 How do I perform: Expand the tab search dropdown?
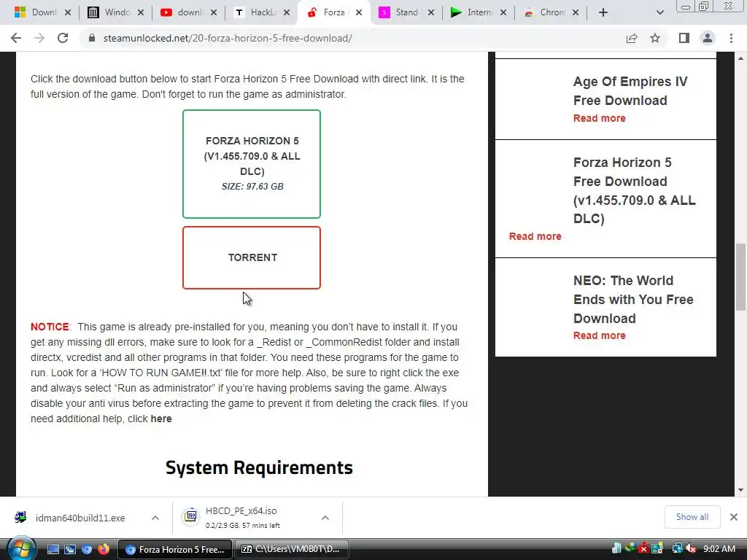click(659, 12)
